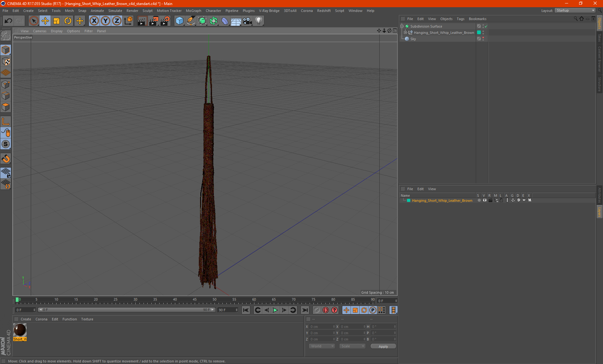
Task: Click the coordinate system icon
Action: pyautogui.click(x=128, y=21)
